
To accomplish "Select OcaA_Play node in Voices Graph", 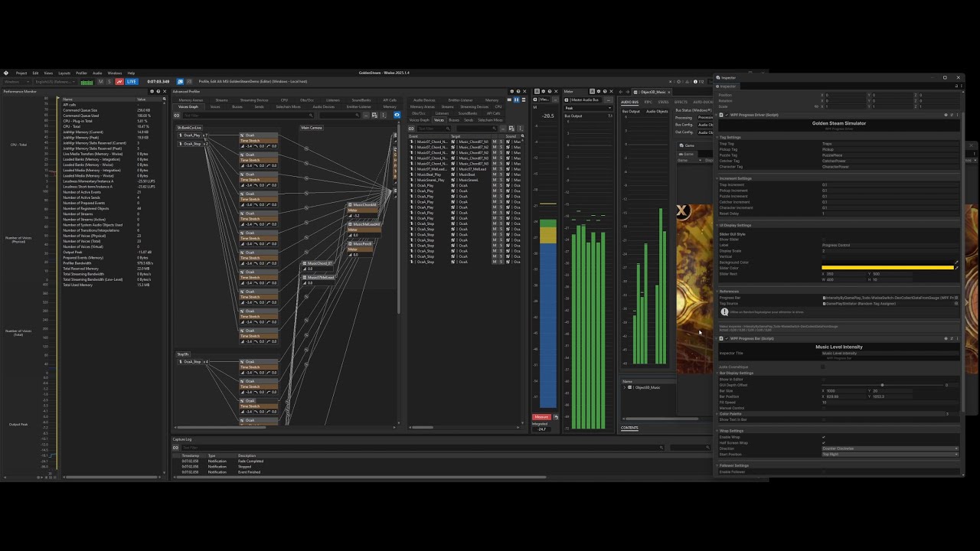I will pyautogui.click(x=189, y=135).
